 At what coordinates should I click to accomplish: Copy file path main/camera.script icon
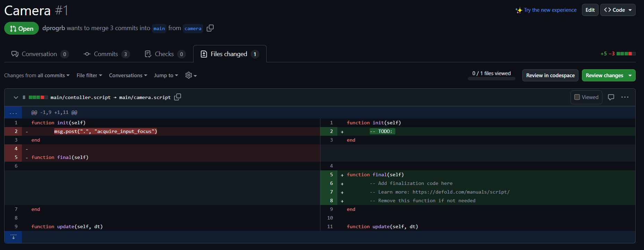point(178,97)
